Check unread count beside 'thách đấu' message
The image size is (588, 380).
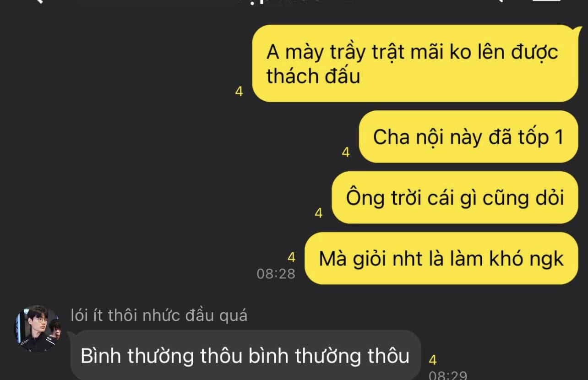pos(239,92)
